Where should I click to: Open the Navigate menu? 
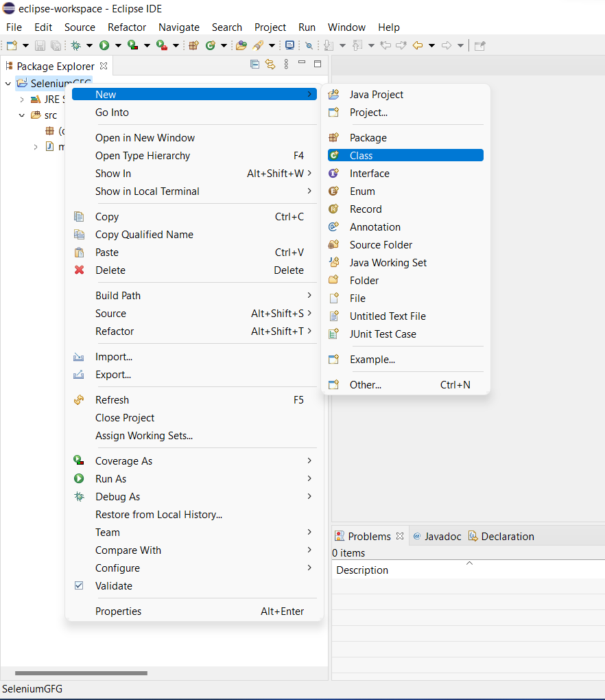coord(179,27)
